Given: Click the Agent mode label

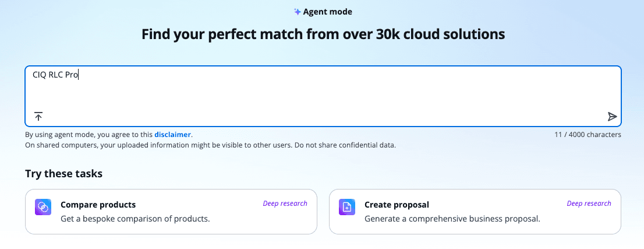Looking at the screenshot, I should [x=327, y=12].
